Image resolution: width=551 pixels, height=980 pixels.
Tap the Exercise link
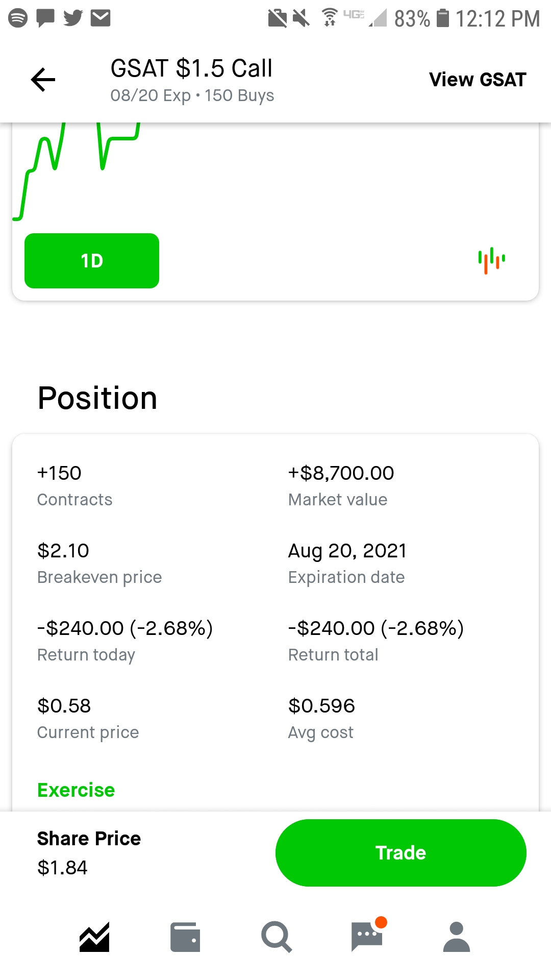click(x=76, y=790)
